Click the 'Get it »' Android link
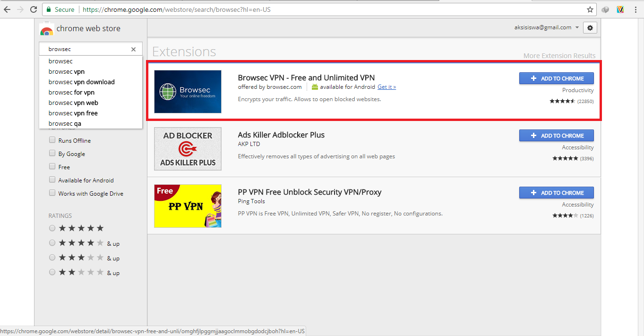644x336 pixels. [x=386, y=87]
